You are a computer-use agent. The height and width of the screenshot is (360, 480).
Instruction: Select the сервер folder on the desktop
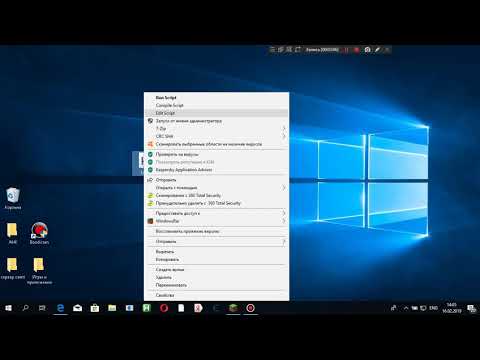tap(13, 268)
